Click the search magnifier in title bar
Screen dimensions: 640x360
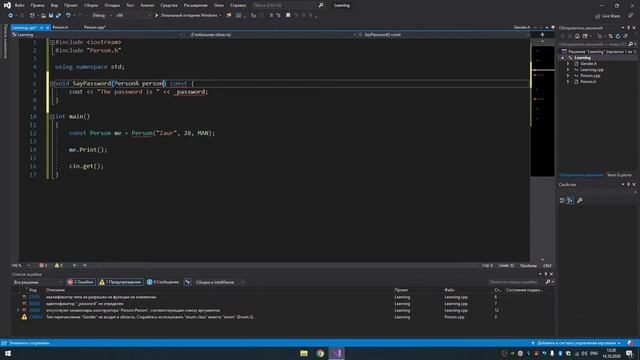point(321,5)
